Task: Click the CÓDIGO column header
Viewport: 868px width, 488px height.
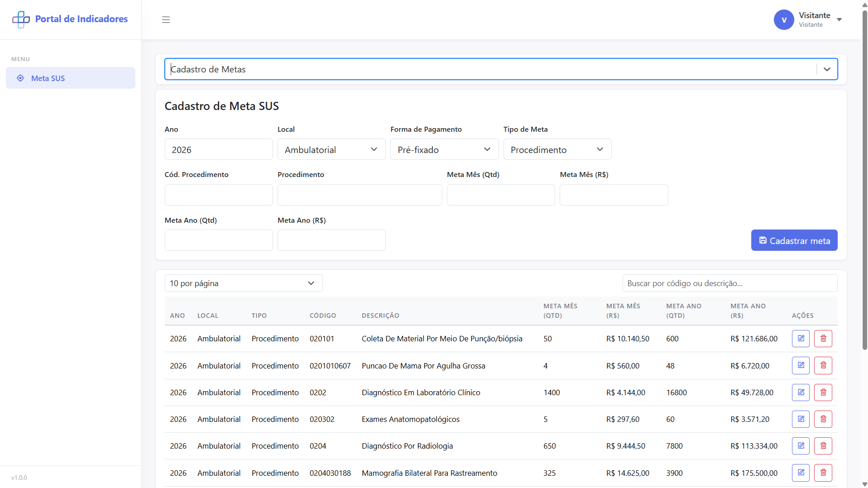Action: pos(323,316)
